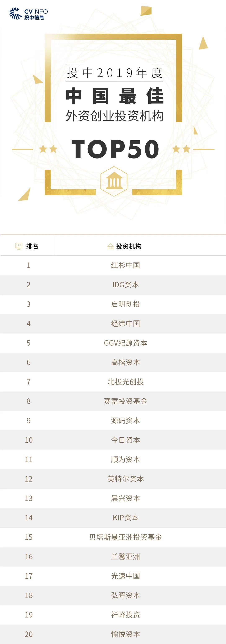This screenshot has height=644, width=226.
Task: Click the gold bank building hexagon icon
Action: 114,181
